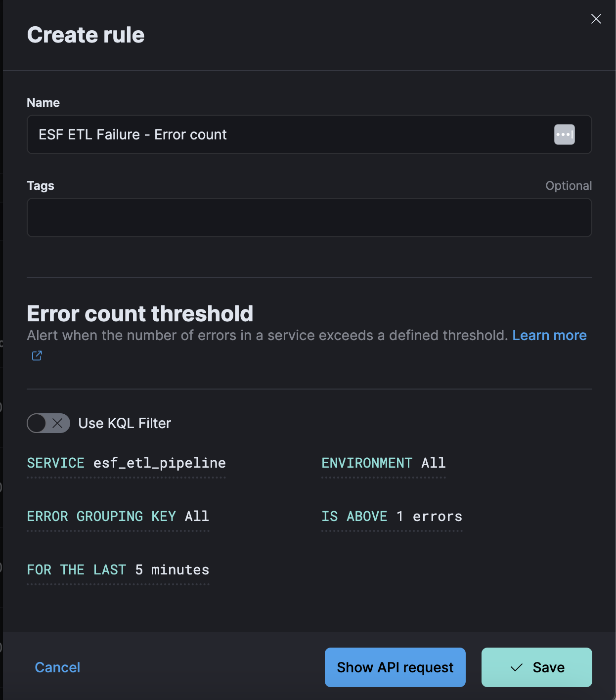This screenshot has width=616, height=700.
Task: Click into the Tags input box
Action: 309,218
